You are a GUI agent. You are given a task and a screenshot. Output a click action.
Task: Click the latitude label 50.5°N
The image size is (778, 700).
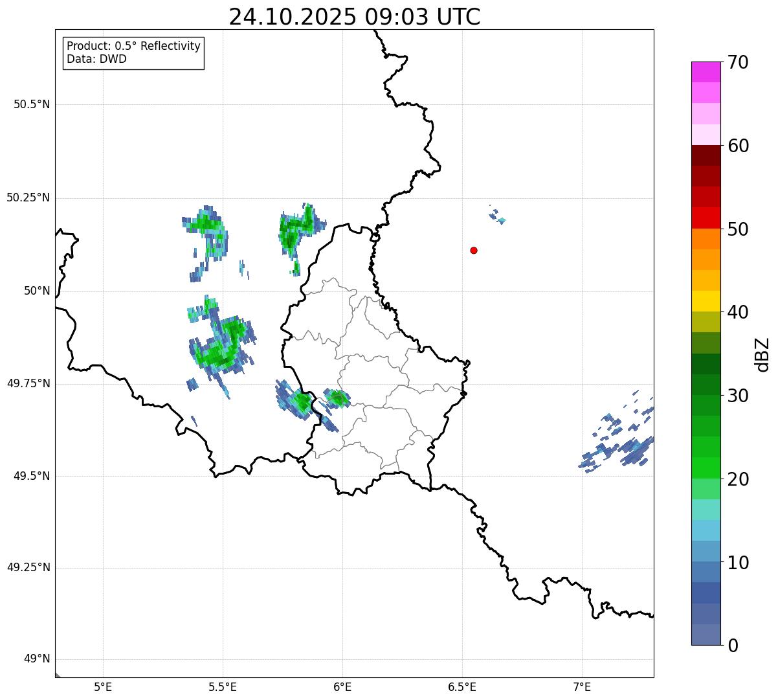tap(32, 104)
